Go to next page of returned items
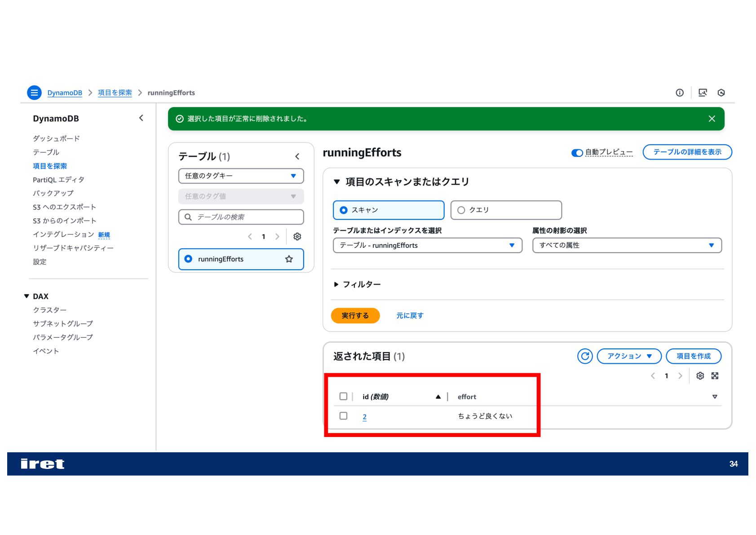This screenshot has width=756, height=535. pyautogui.click(x=680, y=376)
